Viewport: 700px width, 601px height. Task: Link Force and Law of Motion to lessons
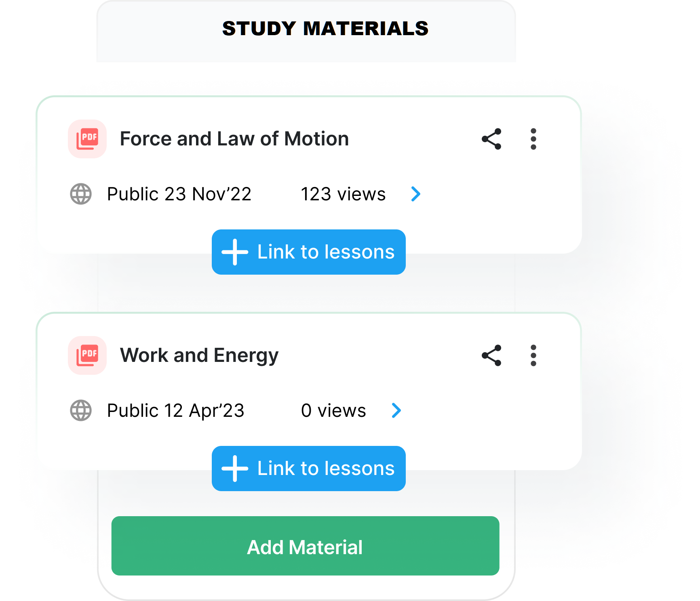tap(309, 252)
